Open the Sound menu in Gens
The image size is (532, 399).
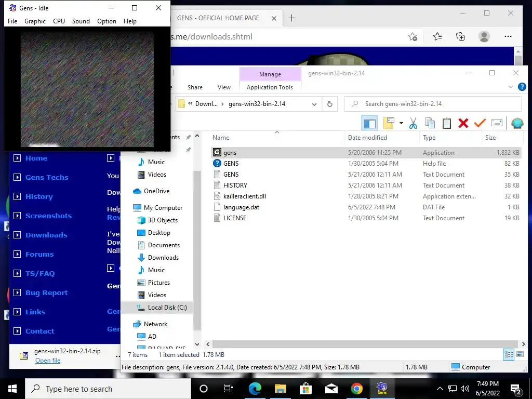click(x=81, y=21)
